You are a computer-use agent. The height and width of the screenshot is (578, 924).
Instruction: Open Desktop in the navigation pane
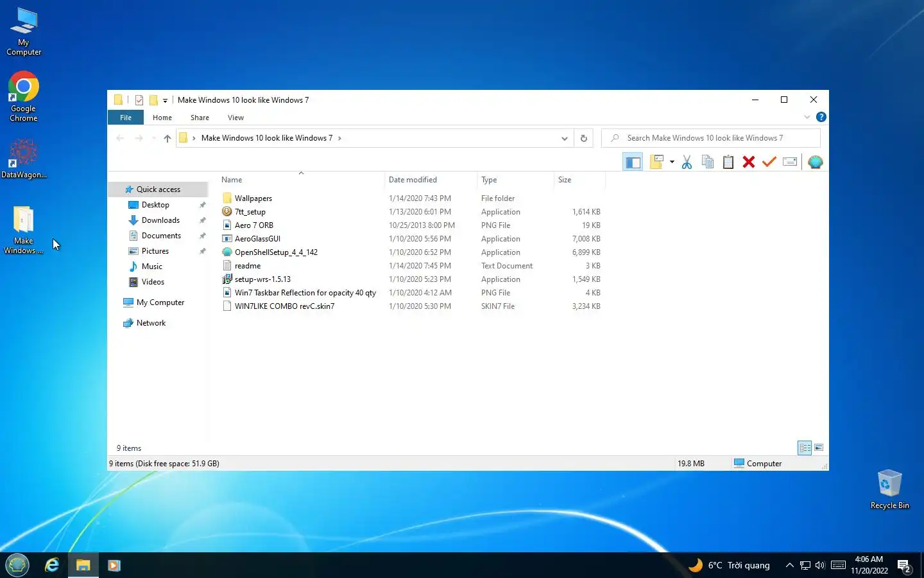tap(155, 205)
